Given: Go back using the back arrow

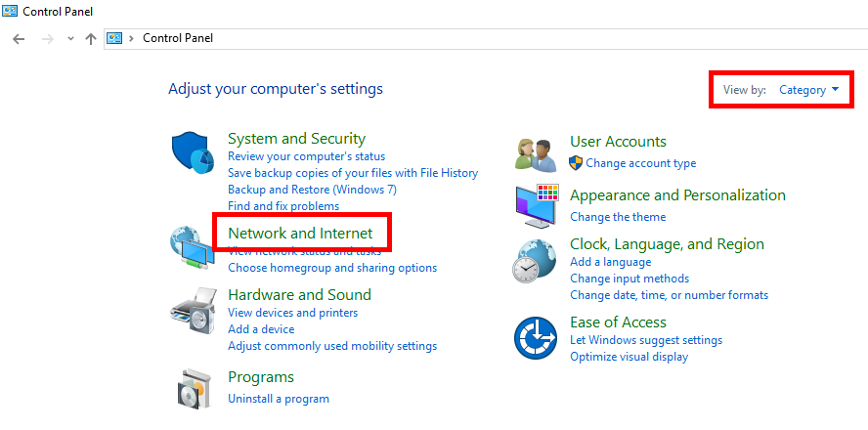Looking at the screenshot, I should tap(19, 38).
